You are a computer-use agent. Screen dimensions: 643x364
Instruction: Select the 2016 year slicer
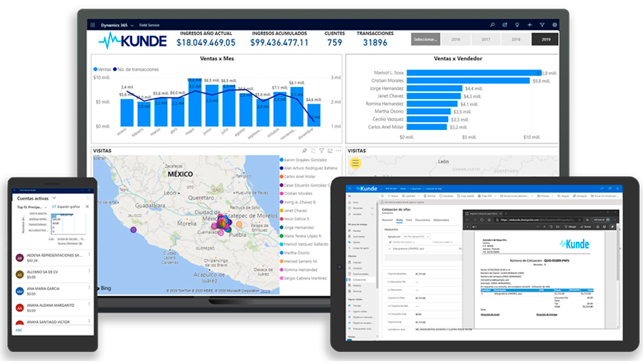(456, 39)
